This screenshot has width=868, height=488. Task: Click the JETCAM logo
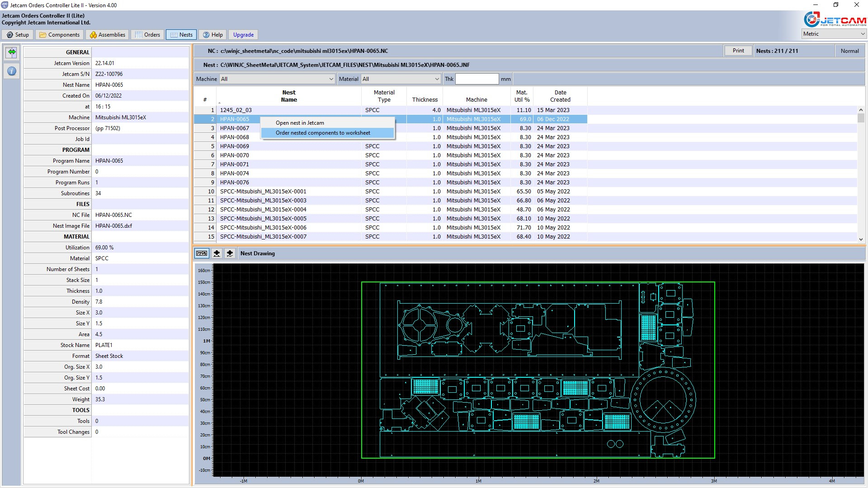coord(835,19)
